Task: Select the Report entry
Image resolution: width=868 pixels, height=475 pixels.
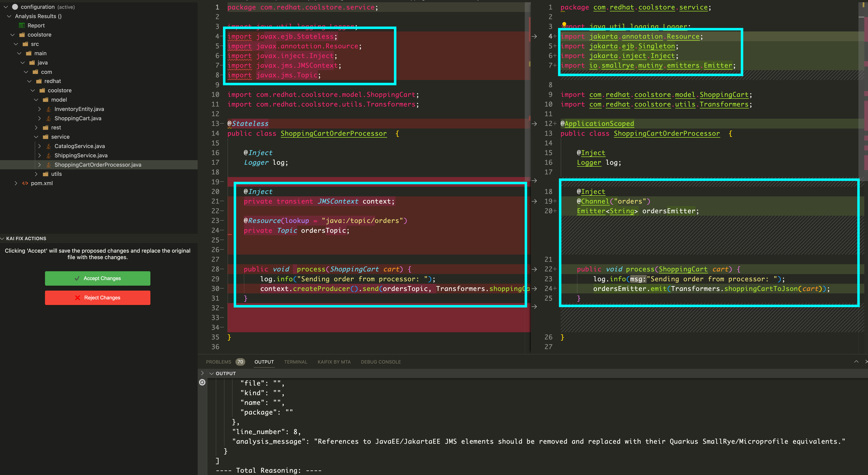Action: [x=36, y=26]
